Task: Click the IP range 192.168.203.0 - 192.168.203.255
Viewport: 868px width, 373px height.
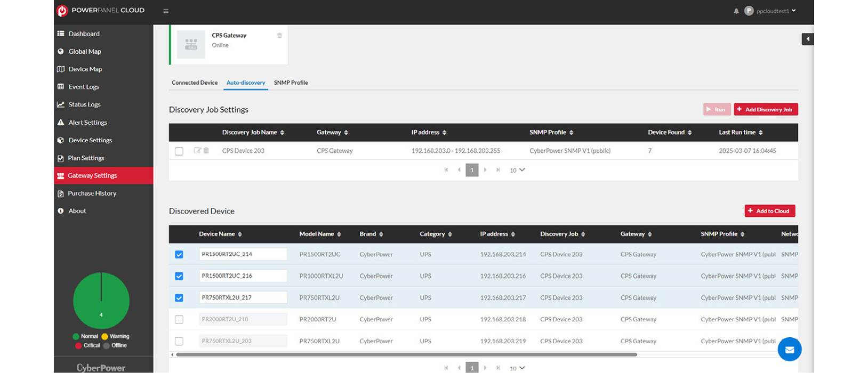Action: [x=456, y=151]
